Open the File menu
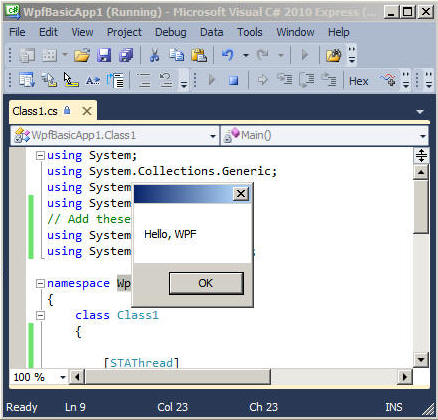The height and width of the screenshot is (420, 438). click(17, 32)
